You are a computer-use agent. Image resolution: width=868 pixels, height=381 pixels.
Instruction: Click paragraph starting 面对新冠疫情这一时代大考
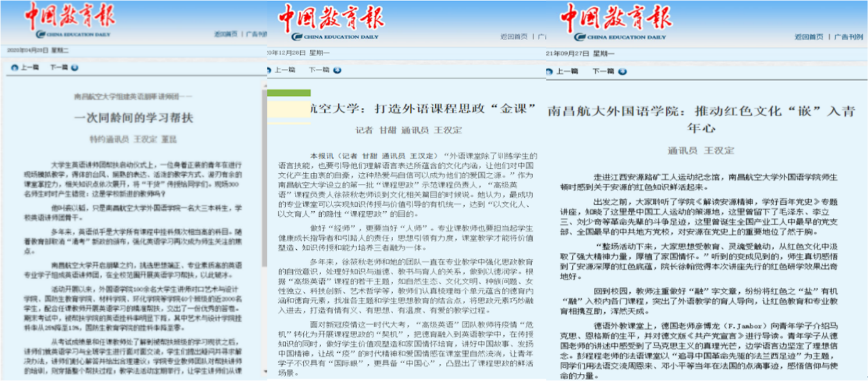coord(405,349)
